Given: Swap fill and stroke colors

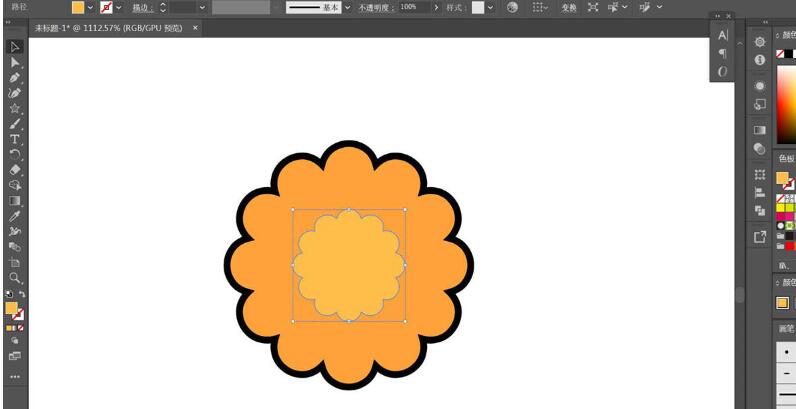Looking at the screenshot, I should tap(23, 294).
